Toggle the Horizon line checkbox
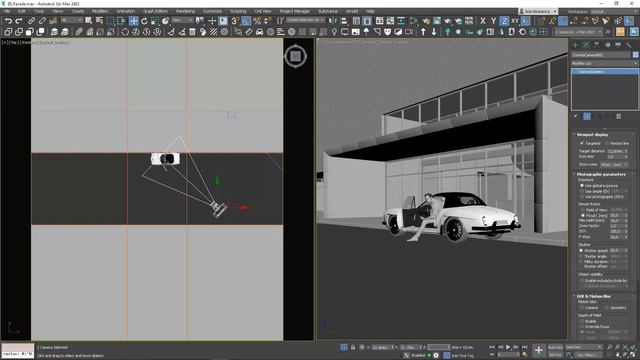 click(607, 143)
